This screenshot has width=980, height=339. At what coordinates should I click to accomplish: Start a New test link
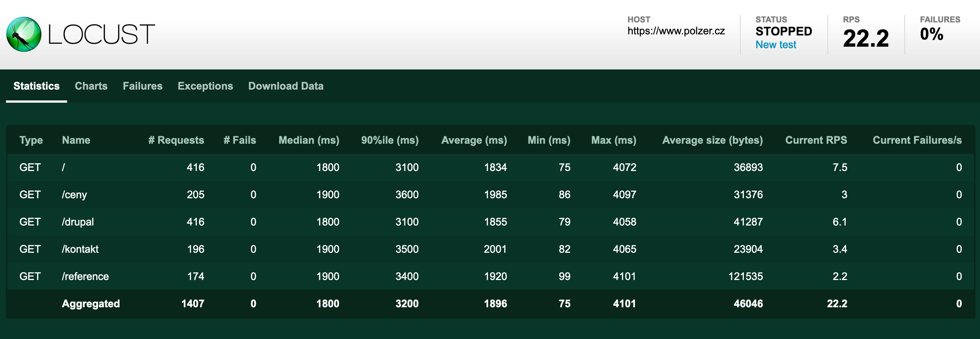click(776, 44)
